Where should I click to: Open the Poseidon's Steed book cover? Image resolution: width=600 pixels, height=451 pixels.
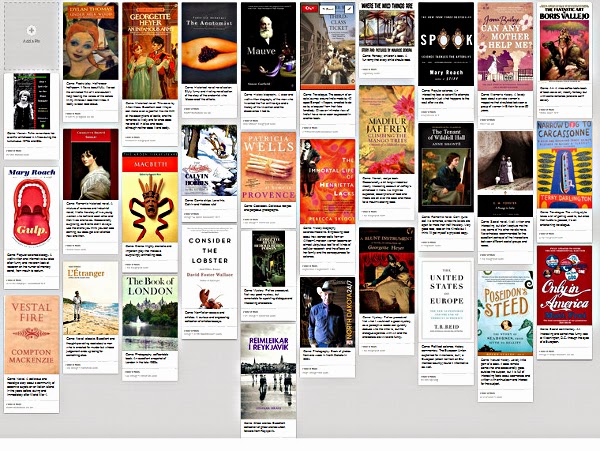[505, 314]
